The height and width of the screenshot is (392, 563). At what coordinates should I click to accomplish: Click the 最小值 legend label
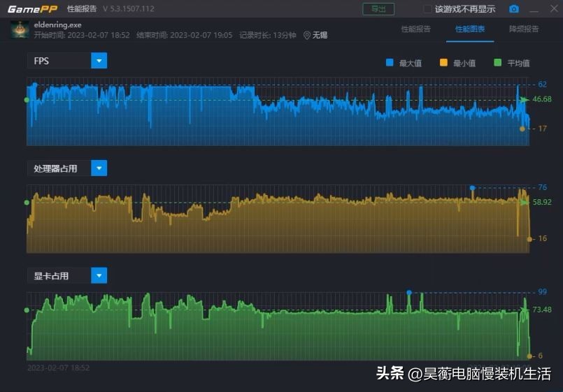pyautogui.click(x=464, y=63)
